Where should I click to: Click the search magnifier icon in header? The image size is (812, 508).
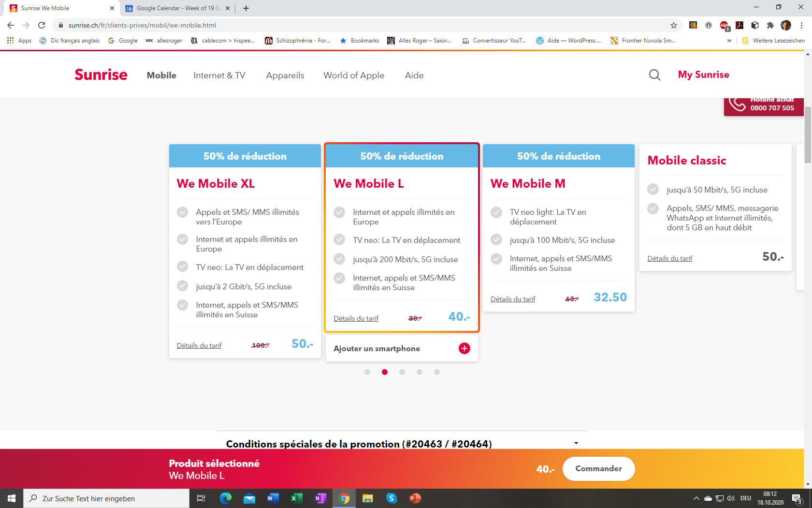tap(654, 75)
